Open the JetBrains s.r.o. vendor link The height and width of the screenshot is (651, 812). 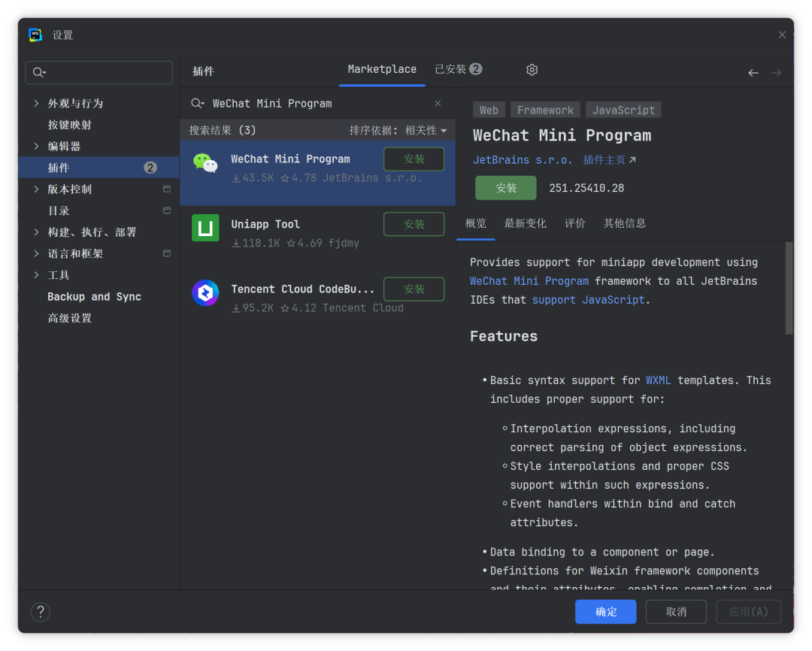pos(523,160)
